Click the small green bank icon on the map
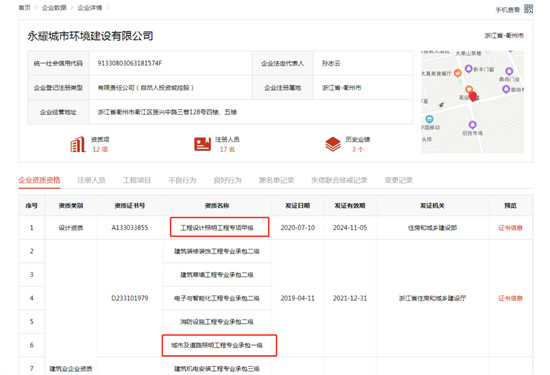This screenshot has height=375, width=550. click(442, 105)
